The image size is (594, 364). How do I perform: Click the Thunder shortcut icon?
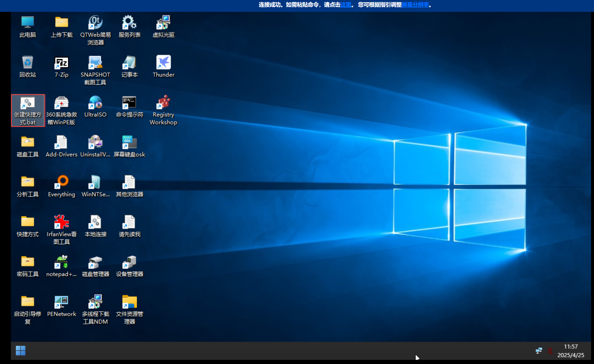coord(163,63)
